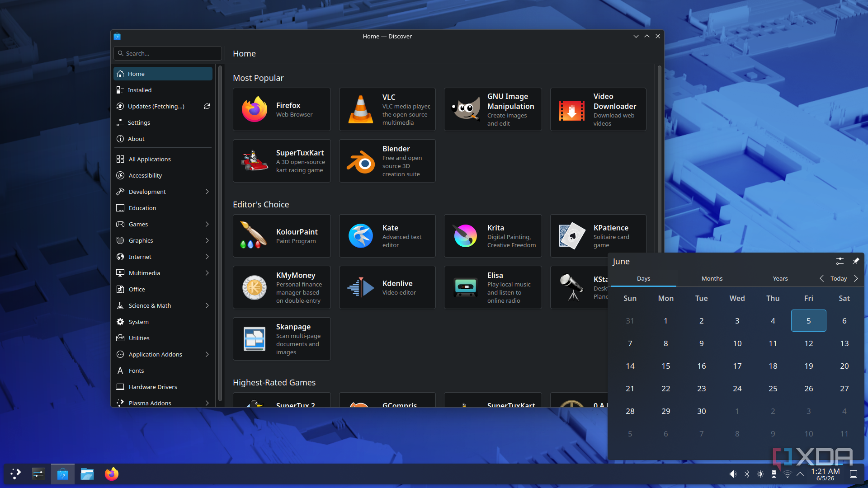Launch Firefox from the taskbar
The image size is (868, 488).
[111, 474]
